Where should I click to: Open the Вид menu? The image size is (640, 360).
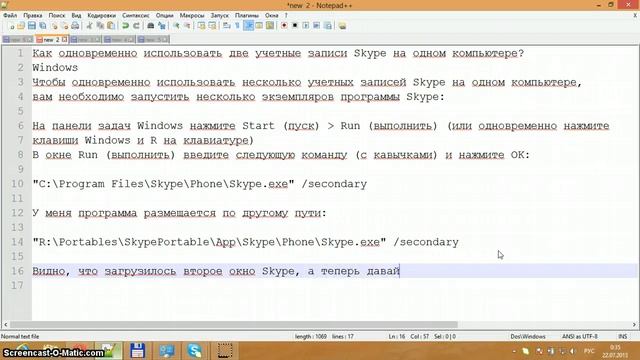coord(76,16)
